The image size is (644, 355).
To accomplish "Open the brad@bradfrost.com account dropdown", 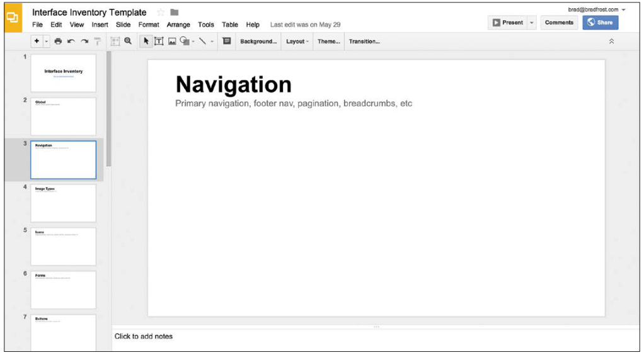I will coord(597,9).
